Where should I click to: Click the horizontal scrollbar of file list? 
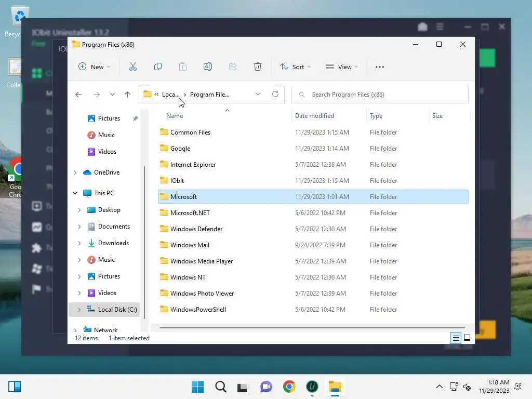click(x=312, y=328)
